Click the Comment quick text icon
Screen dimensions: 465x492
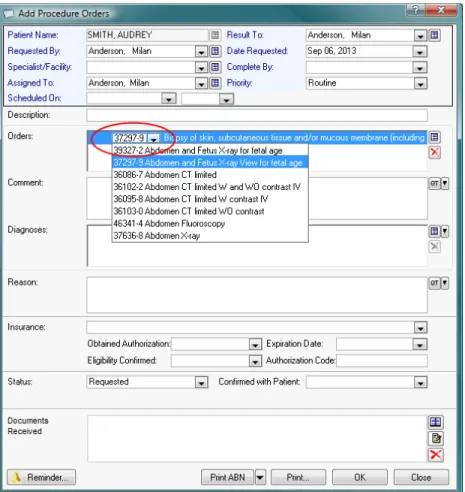[434, 183]
